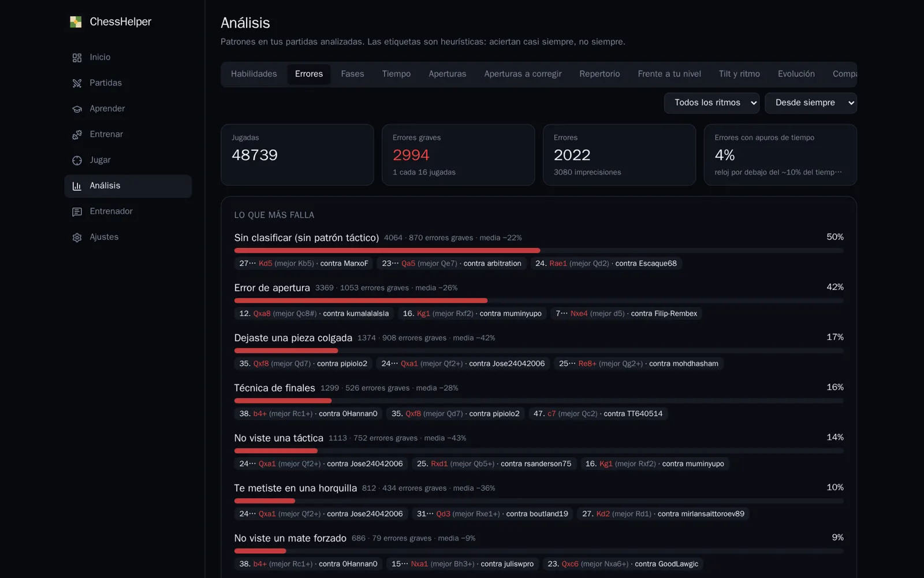924x578 pixels.
Task: Switch to the Repertorio tab
Action: (x=599, y=74)
